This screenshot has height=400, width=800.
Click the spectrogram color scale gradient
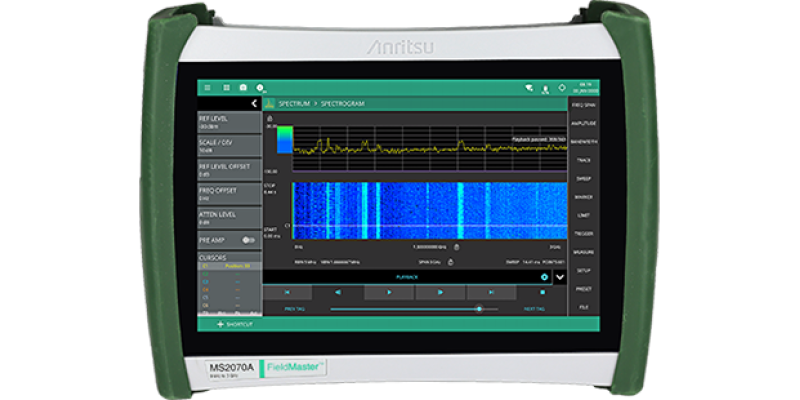pyautogui.click(x=285, y=140)
